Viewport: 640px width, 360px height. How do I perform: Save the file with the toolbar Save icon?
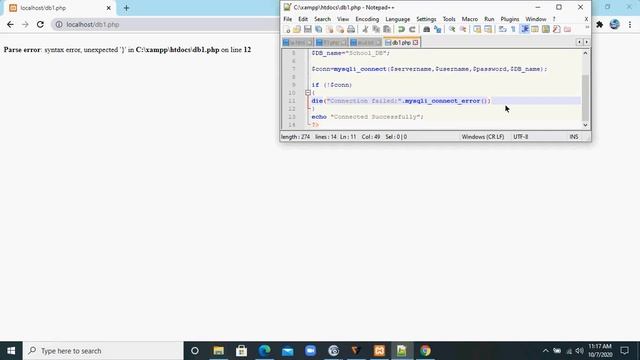[308, 29]
